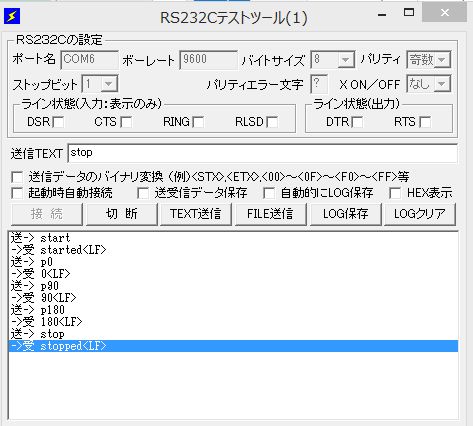Select log line 送-> stop
This screenshot has width=473, height=426.
coord(233,334)
